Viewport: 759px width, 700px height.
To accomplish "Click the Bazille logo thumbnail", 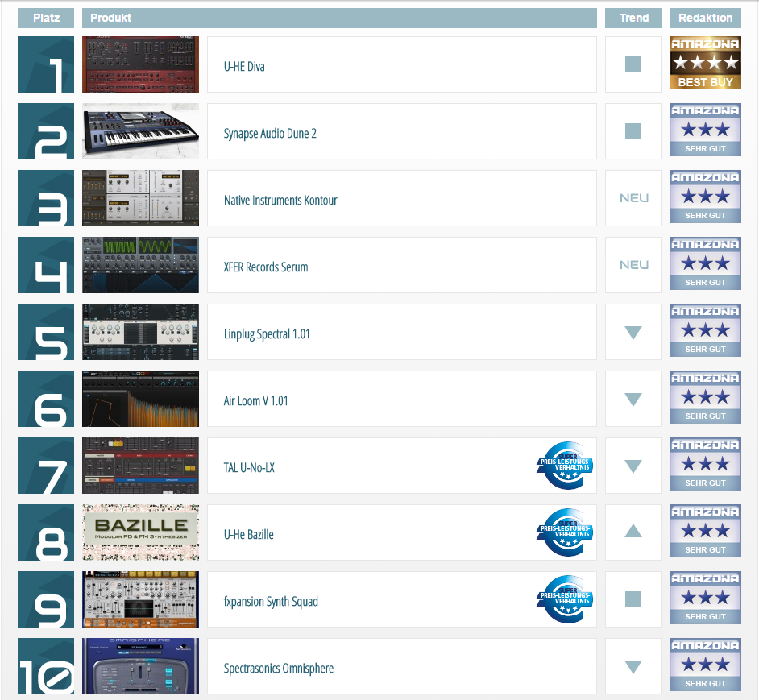I will (x=140, y=532).
